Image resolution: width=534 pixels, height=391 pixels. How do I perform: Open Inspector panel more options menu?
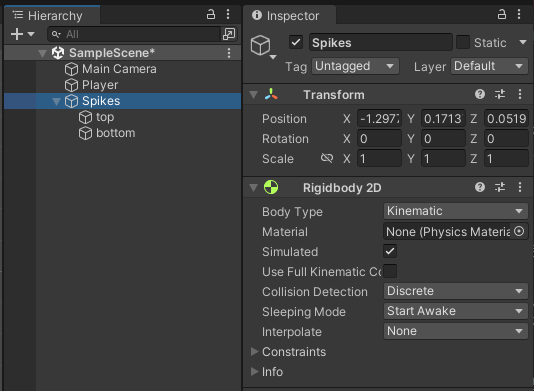[x=519, y=14]
